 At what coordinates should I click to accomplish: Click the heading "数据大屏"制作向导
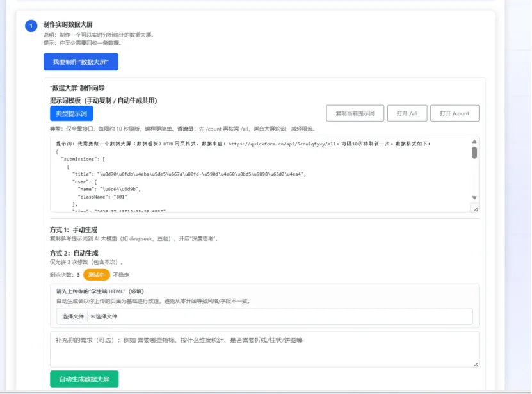(x=77, y=88)
